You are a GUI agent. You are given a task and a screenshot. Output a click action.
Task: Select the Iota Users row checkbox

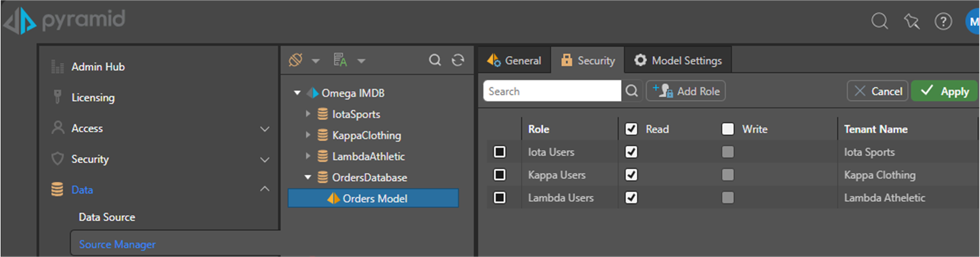tap(499, 152)
